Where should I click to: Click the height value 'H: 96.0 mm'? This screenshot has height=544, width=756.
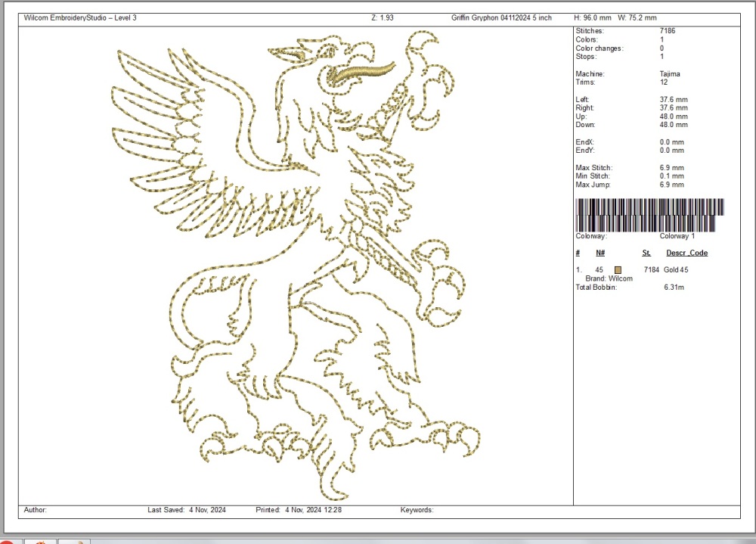point(593,18)
